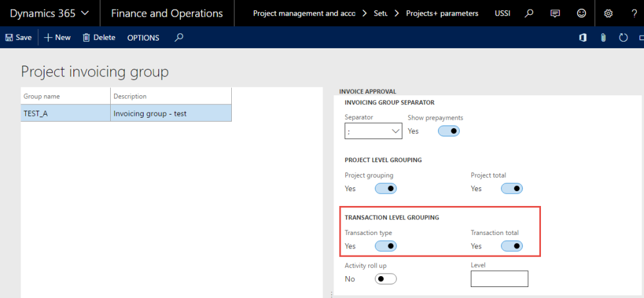644x298 pixels.
Task: Open the search icon in top bar
Action: click(529, 13)
